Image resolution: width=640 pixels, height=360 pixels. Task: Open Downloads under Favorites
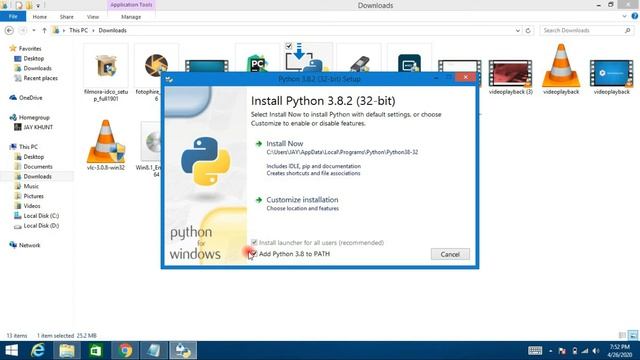pyautogui.click(x=37, y=69)
